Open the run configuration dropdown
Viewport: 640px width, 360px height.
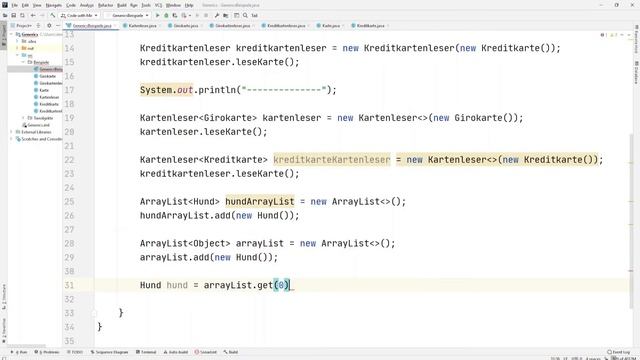pos(127,16)
